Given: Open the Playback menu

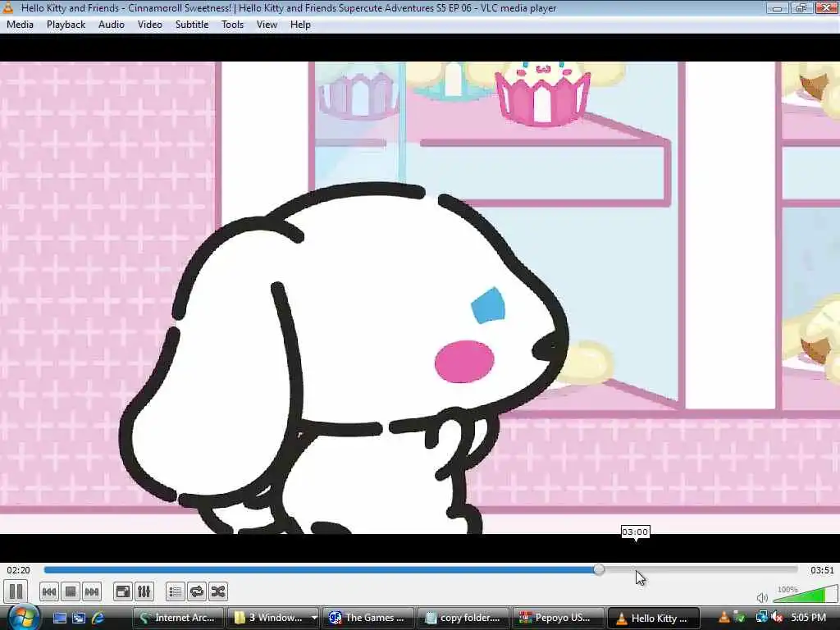Looking at the screenshot, I should 66,25.
